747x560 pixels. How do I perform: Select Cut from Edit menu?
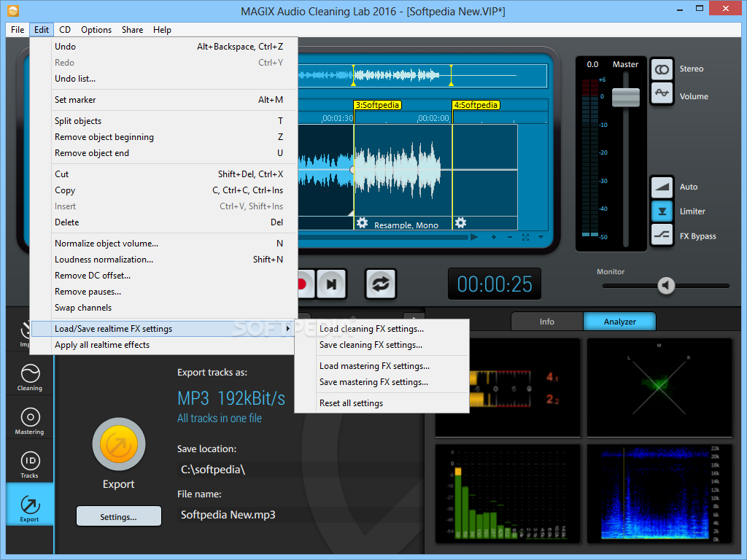[164, 174]
